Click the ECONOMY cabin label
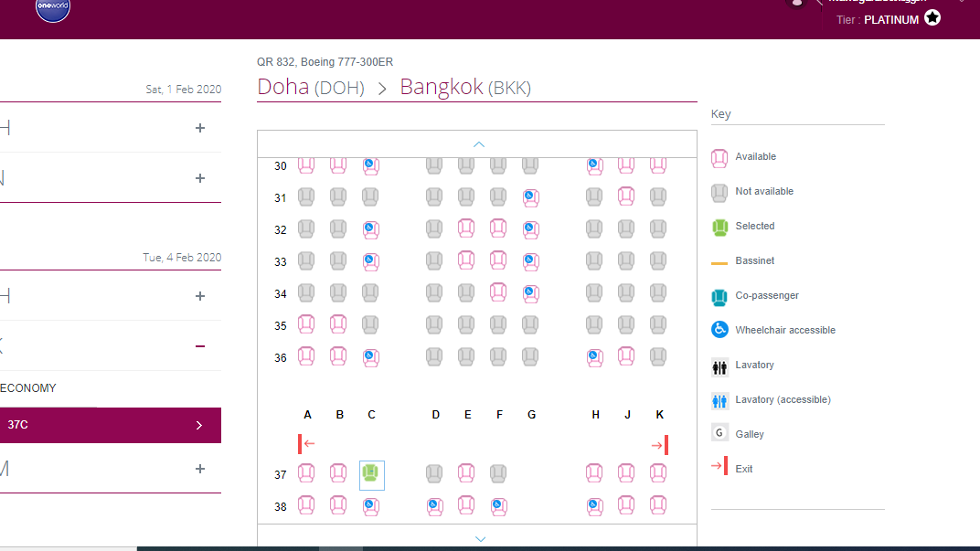This screenshot has height=551, width=980. (x=28, y=388)
